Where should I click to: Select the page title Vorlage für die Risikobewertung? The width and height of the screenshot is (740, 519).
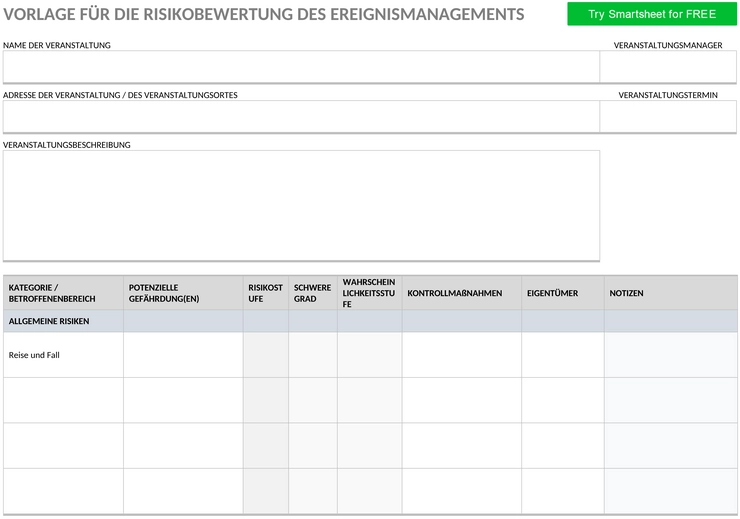(x=263, y=14)
